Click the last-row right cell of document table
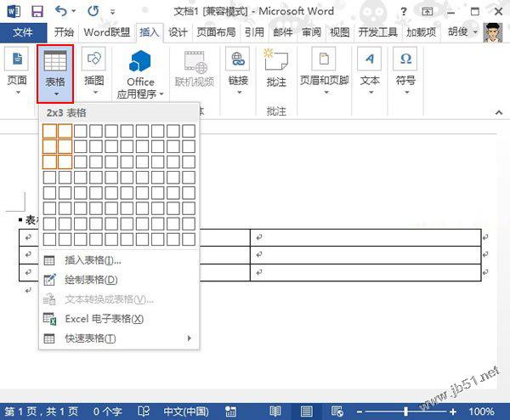The image size is (510, 420). pyautogui.click(x=365, y=272)
